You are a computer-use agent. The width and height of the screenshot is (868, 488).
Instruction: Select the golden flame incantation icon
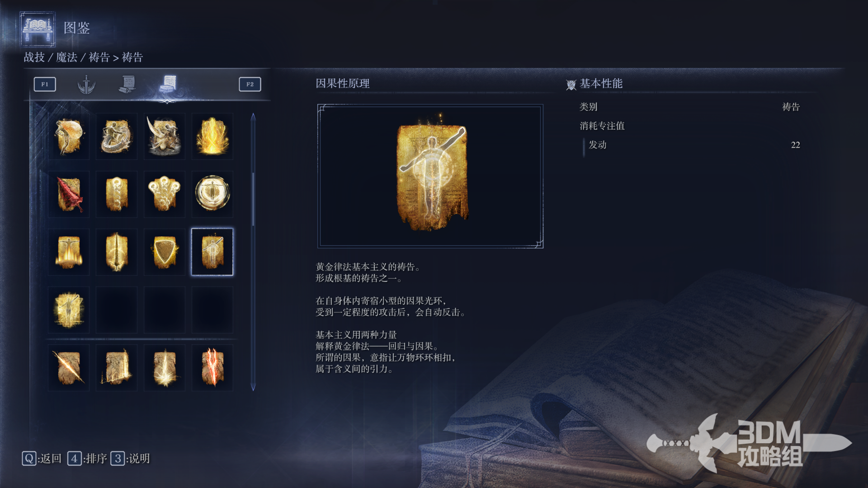click(x=212, y=136)
